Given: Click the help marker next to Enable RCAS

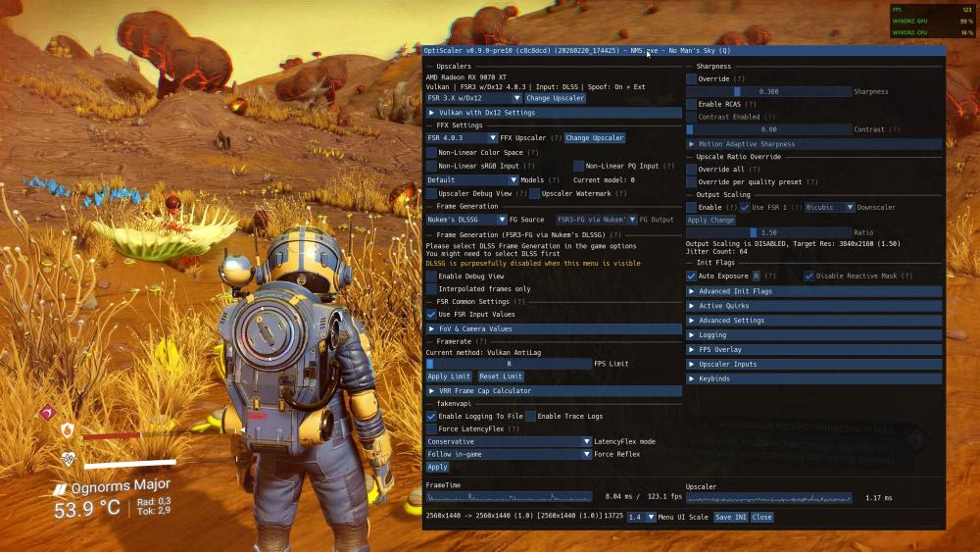Looking at the screenshot, I should pos(751,104).
